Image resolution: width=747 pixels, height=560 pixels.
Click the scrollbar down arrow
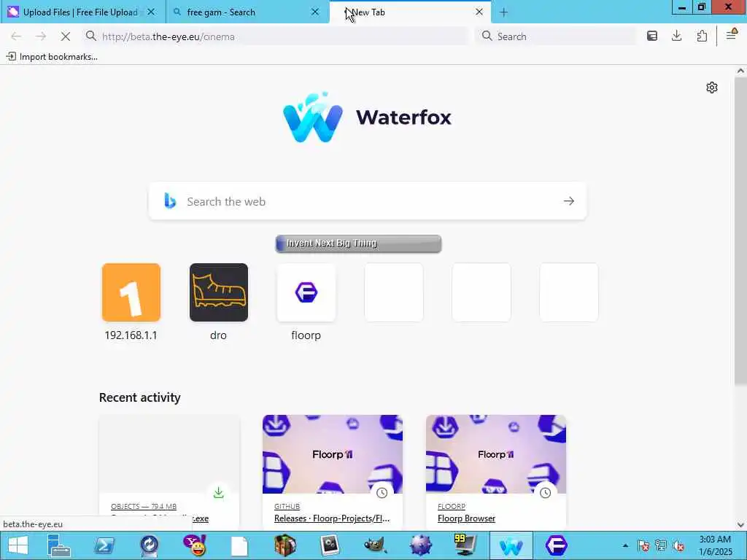pyautogui.click(x=740, y=525)
